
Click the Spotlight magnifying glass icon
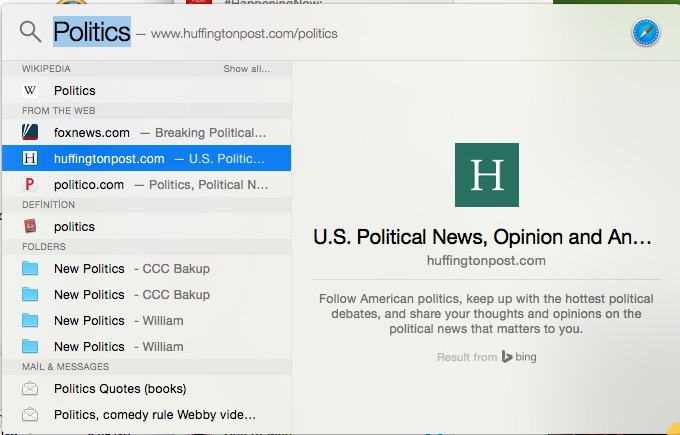click(30, 32)
